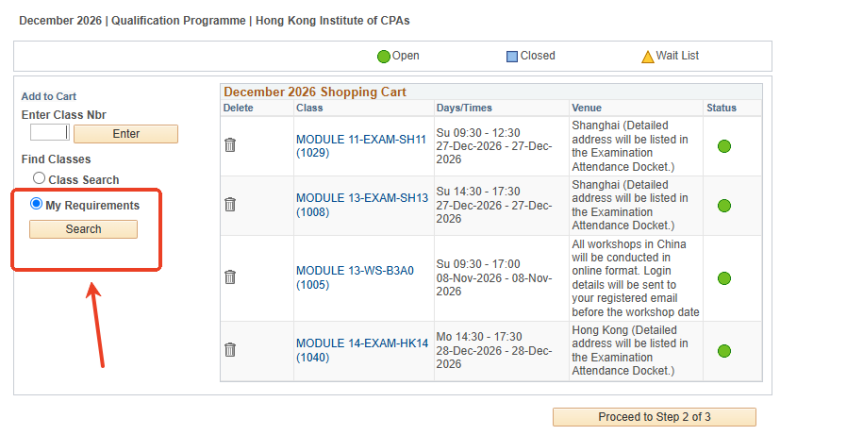This screenshot has height=435, width=864.
Task: Open MODULE 14-EXAM-HK14 (1040) class link
Action: pyautogui.click(x=362, y=350)
